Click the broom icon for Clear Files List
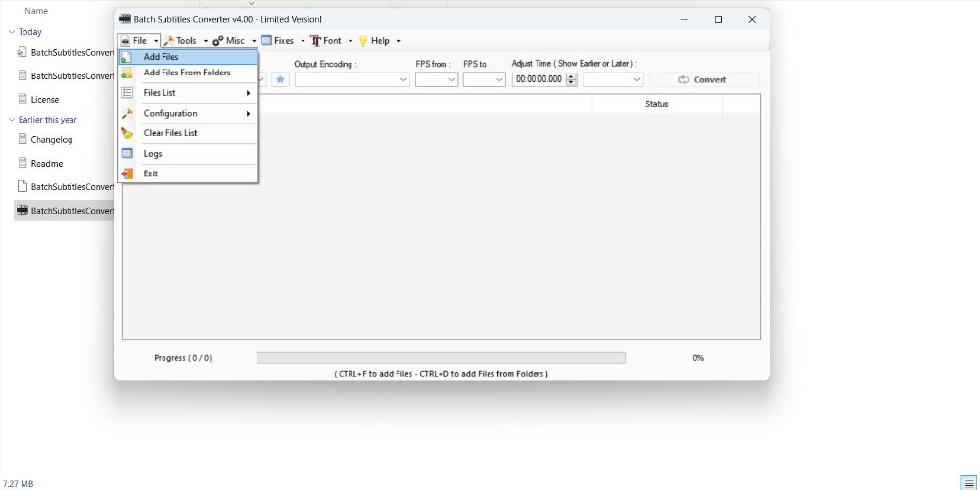Viewport: 980px width, 490px height. click(127, 133)
